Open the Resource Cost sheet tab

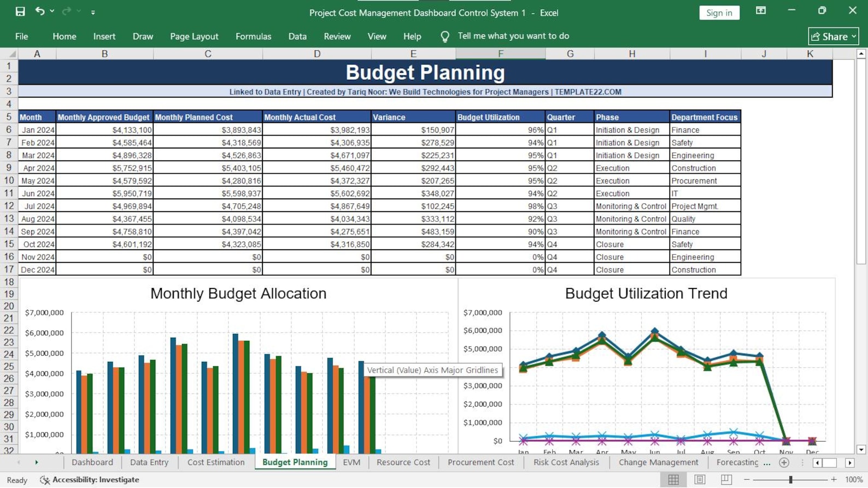403,462
